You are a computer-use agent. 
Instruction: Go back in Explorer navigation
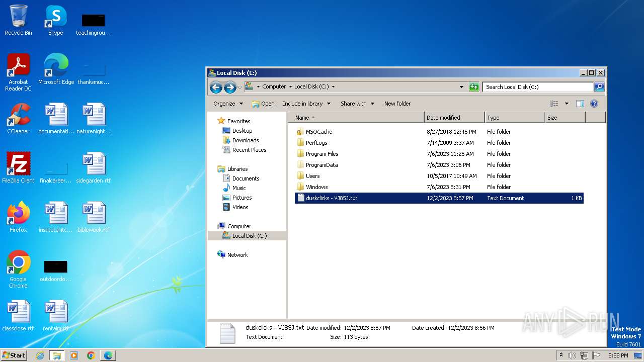[x=216, y=87]
